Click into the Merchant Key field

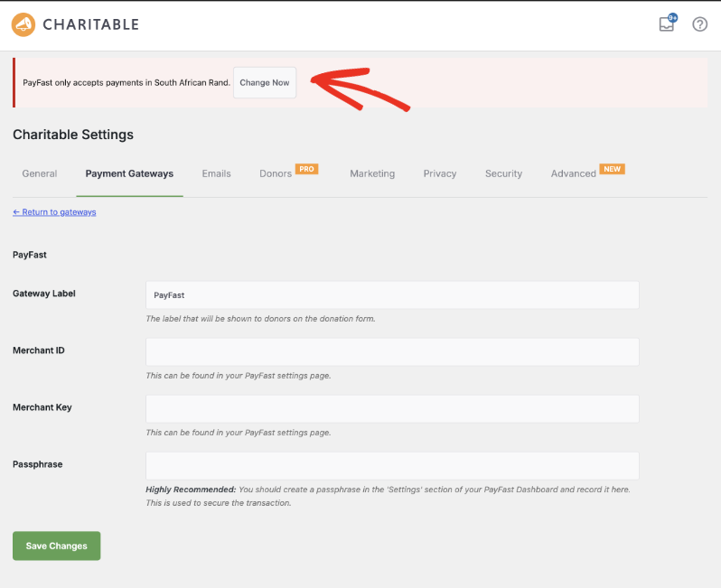click(392, 409)
